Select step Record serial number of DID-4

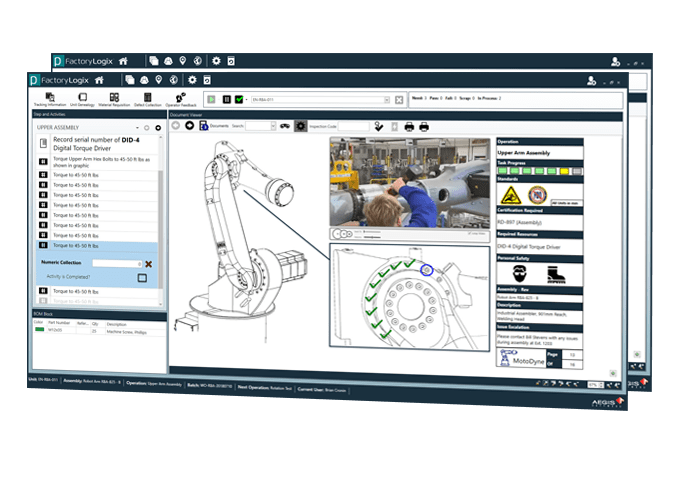(x=100, y=145)
